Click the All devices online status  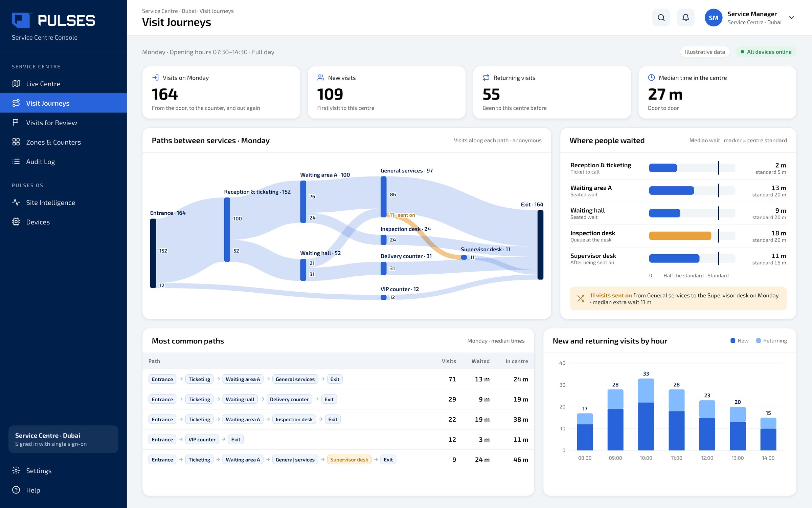[766, 52]
